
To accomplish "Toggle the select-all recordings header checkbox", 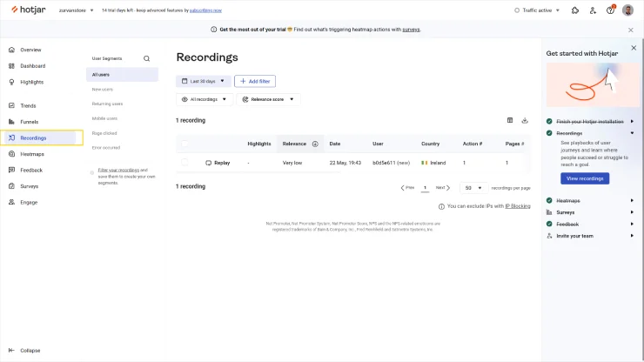I will 184,144.
